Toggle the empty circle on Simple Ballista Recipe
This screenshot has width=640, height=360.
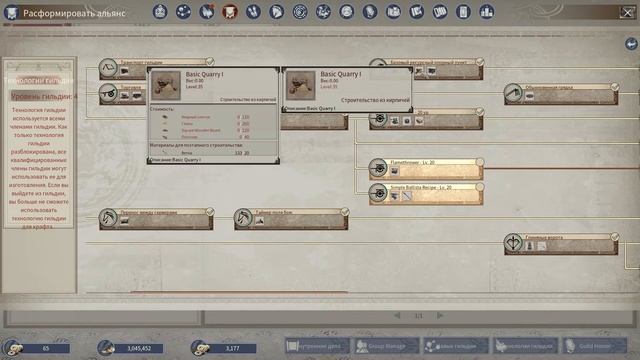tap(480, 187)
